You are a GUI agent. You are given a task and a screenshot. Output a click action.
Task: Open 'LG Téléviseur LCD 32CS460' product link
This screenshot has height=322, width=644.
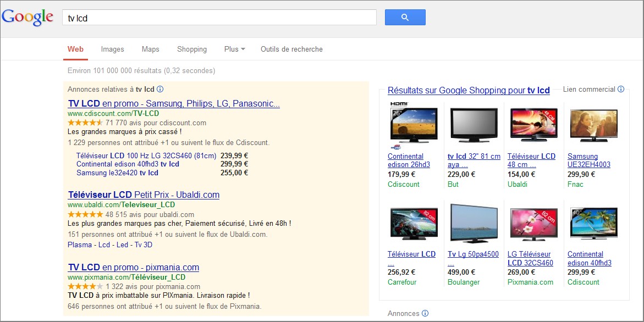tap(530, 258)
